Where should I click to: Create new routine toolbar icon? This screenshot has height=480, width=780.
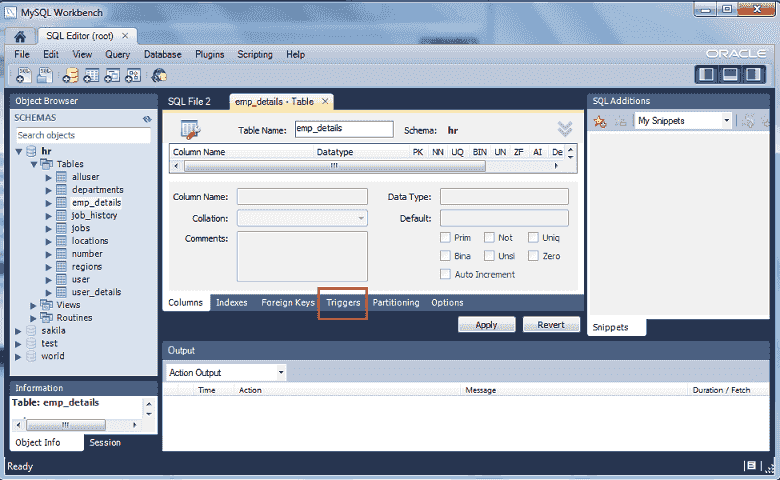point(133,75)
